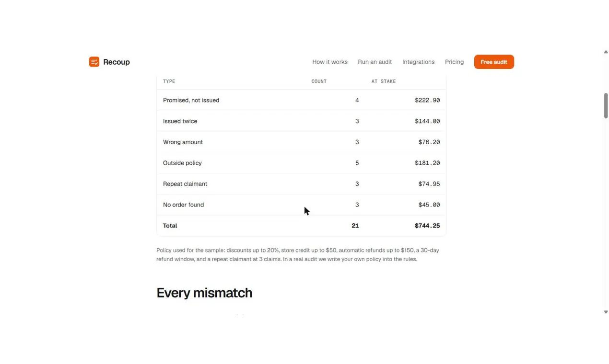Open the How it works page
The height and width of the screenshot is (364, 609).
coord(330,62)
